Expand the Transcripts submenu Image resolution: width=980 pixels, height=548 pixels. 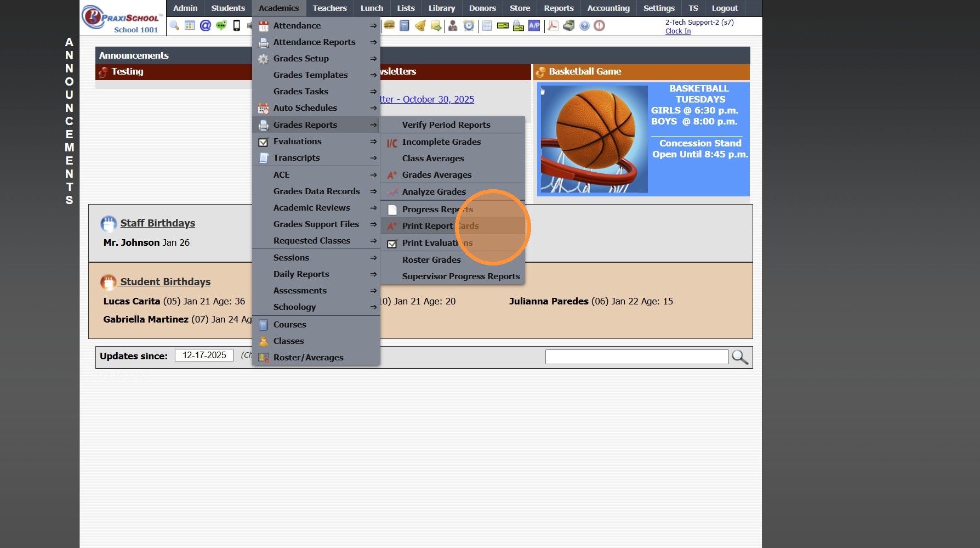click(x=316, y=158)
